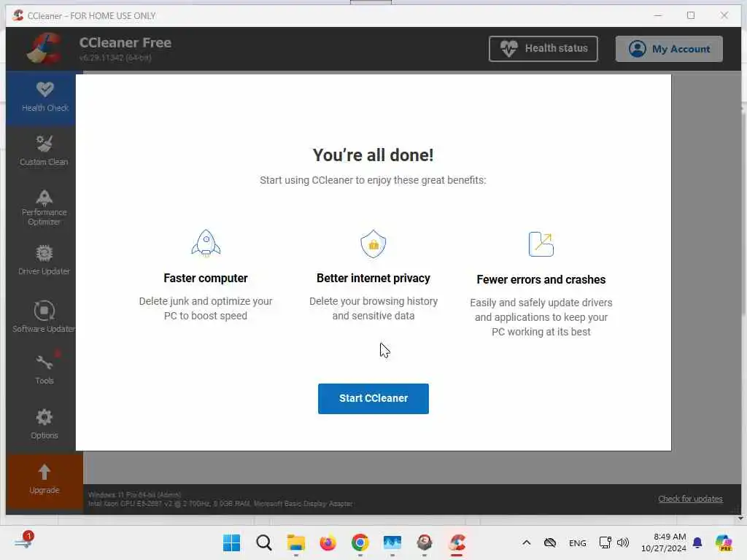Click the orange Upgrade button
The height and width of the screenshot is (560, 747).
pos(44,480)
